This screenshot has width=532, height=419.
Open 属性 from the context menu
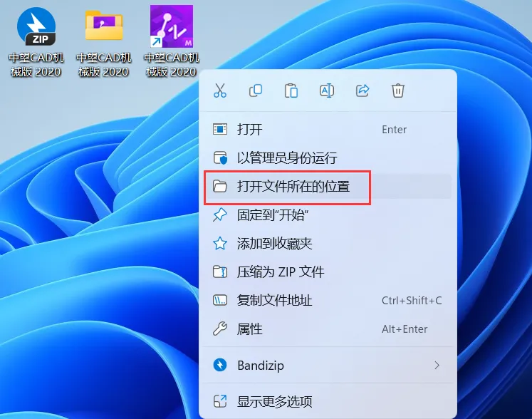pos(328,329)
